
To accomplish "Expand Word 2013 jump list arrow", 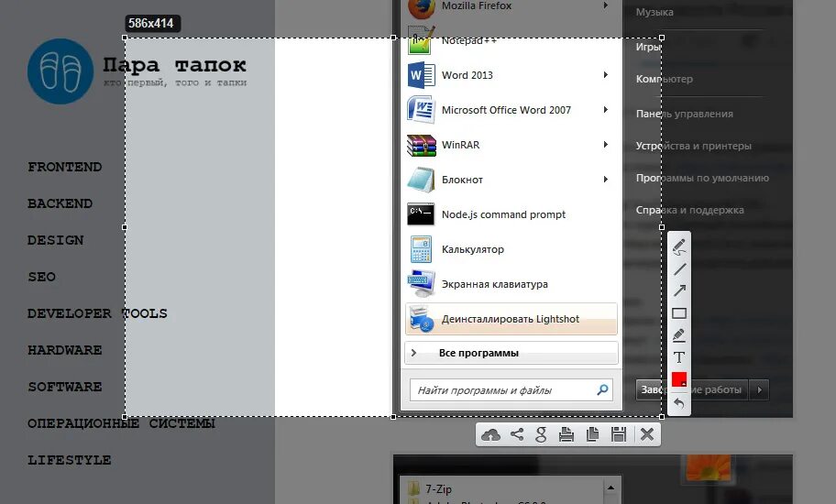I will (605, 74).
